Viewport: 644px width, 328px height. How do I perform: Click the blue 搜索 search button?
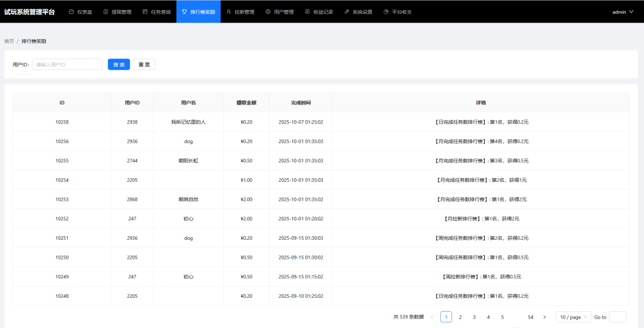pos(119,64)
